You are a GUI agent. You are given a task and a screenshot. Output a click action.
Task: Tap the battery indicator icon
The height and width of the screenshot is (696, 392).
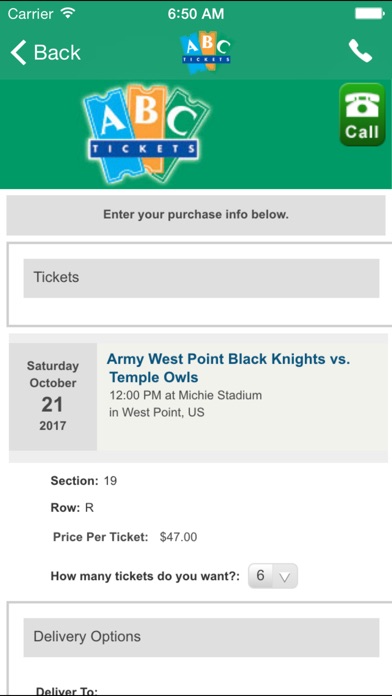pyautogui.click(x=370, y=14)
